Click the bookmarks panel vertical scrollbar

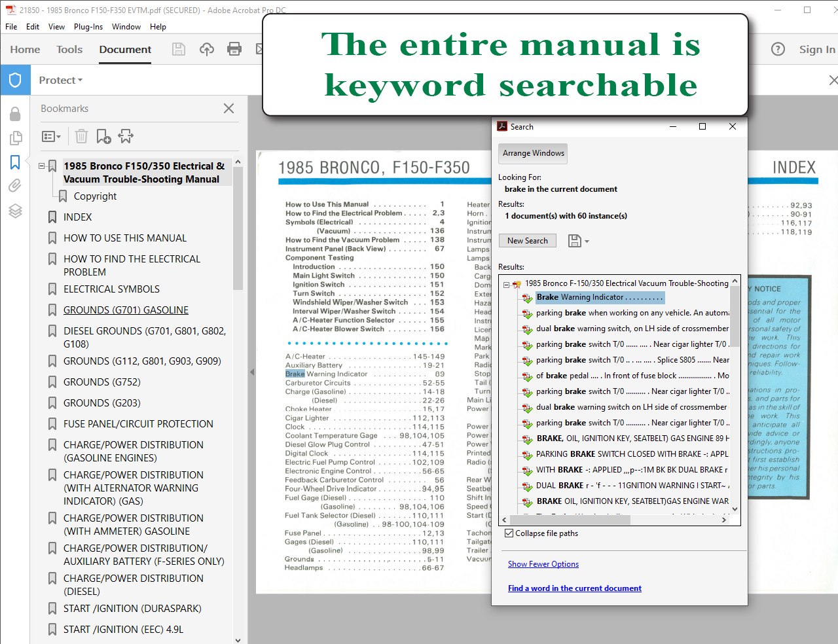point(238,228)
